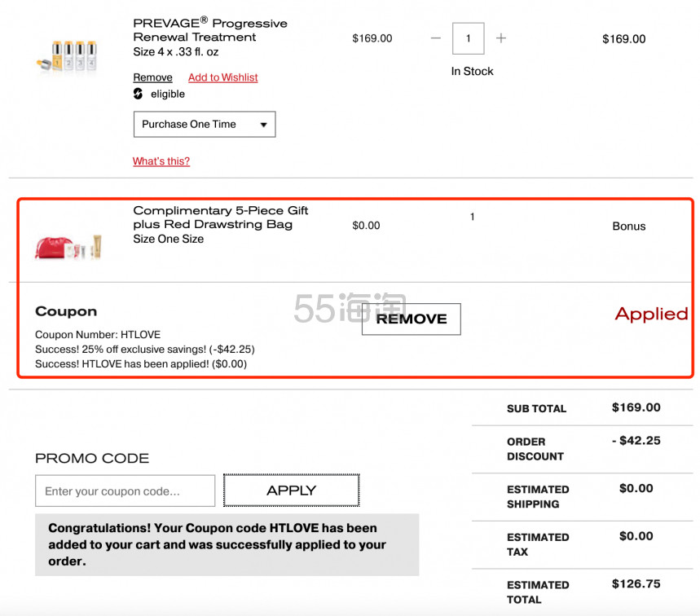
Task: Click the eligible badge icon
Action: pos(138,94)
